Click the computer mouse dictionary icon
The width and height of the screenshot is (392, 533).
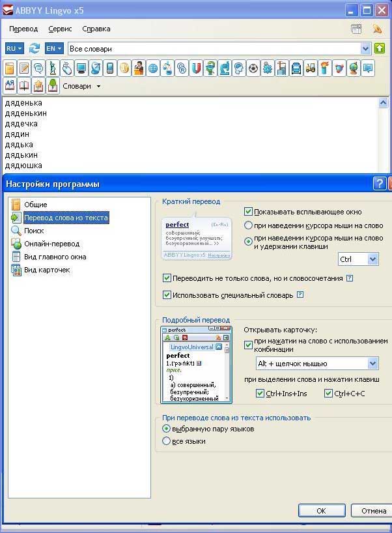pyautogui.click(x=67, y=68)
